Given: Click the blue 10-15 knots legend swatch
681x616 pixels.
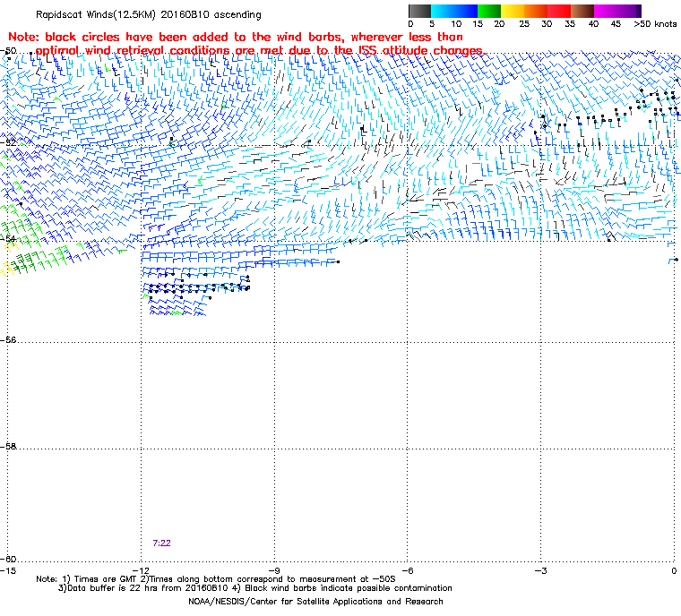Looking at the screenshot, I should [x=466, y=11].
